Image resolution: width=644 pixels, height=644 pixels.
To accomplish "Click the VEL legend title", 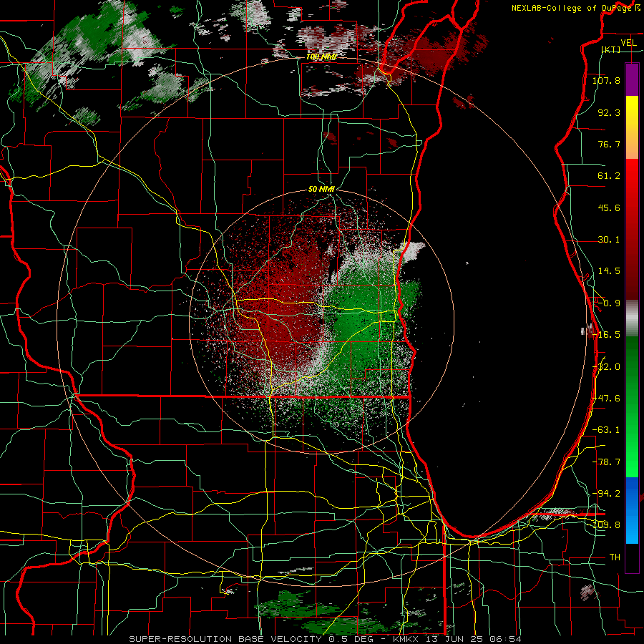I will coord(628,43).
